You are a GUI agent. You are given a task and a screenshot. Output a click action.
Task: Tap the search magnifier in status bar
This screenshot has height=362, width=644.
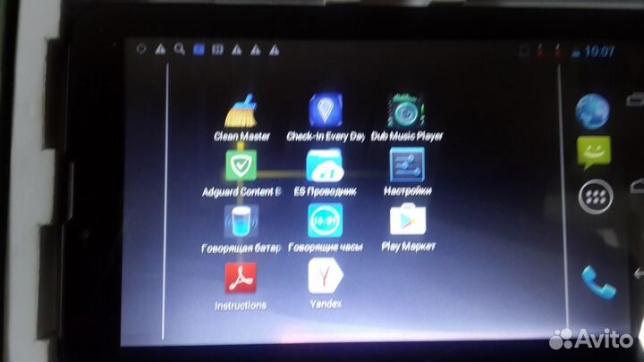click(x=180, y=48)
